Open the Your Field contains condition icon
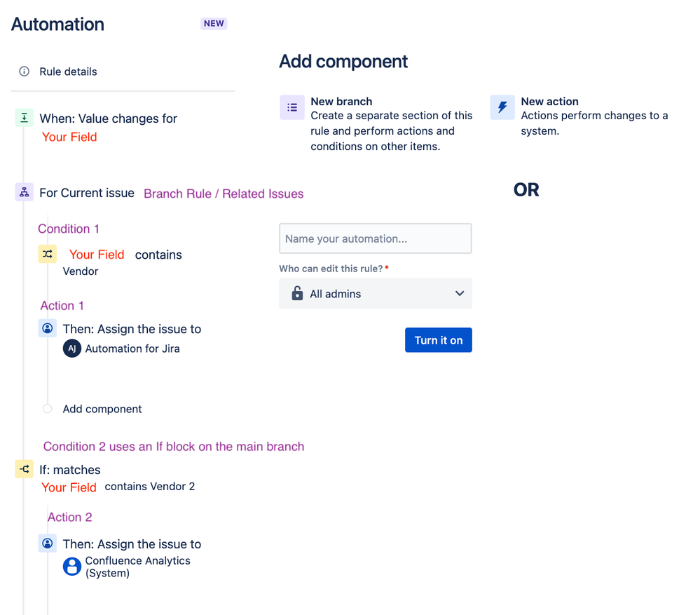This screenshot has height=615, width=700. pyautogui.click(x=48, y=254)
